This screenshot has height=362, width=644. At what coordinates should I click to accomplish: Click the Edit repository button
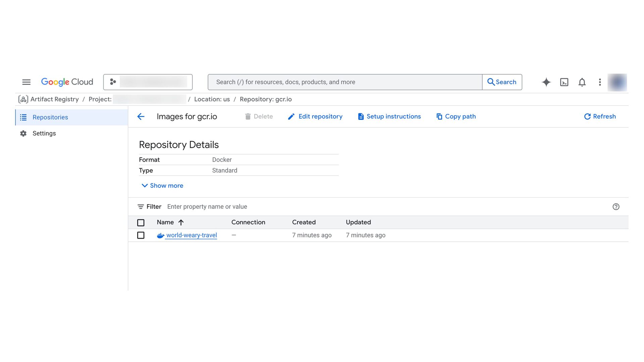coord(315,117)
